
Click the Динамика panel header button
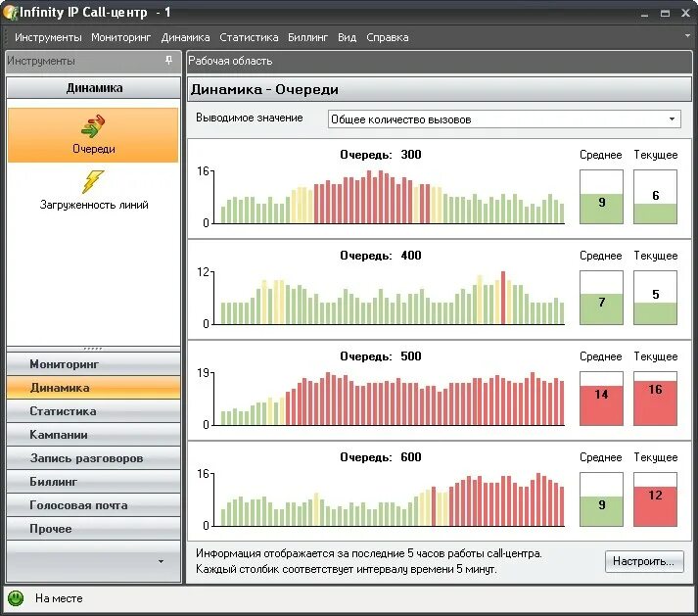pyautogui.click(x=93, y=88)
